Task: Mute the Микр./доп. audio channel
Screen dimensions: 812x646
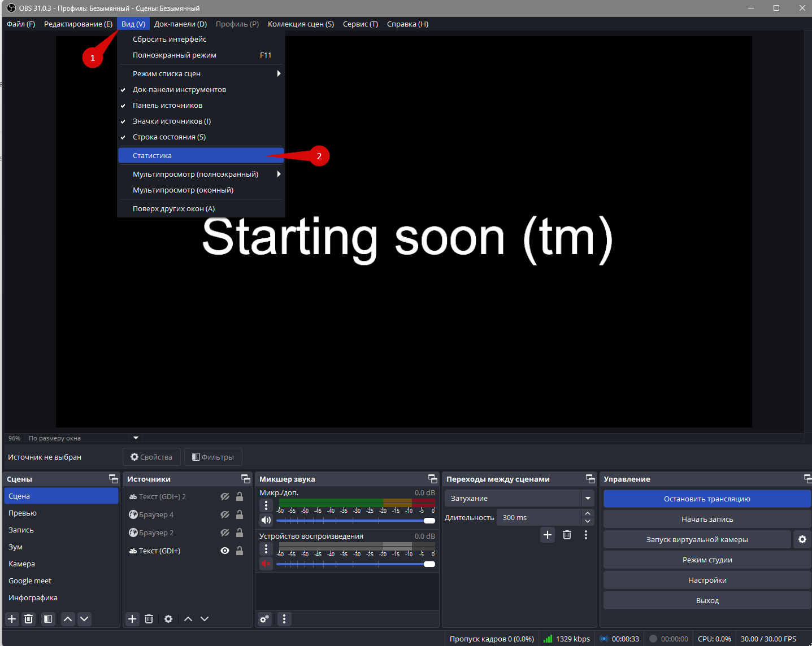Action: (x=266, y=520)
